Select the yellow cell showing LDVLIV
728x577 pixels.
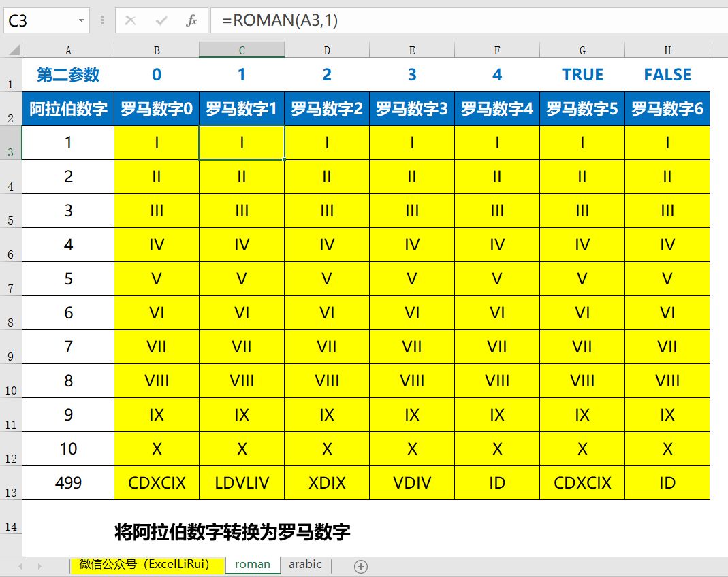[242, 483]
